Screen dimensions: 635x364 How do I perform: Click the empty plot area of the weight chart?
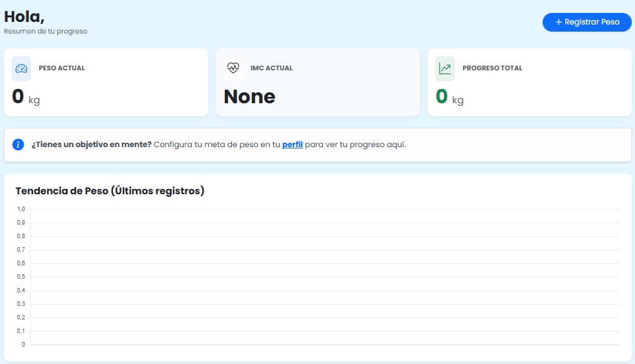coord(323,278)
